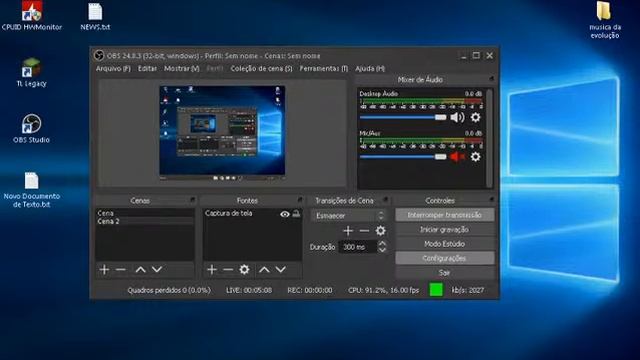Move source down in Fontes list
This screenshot has width=640, height=360.
coord(280,269)
